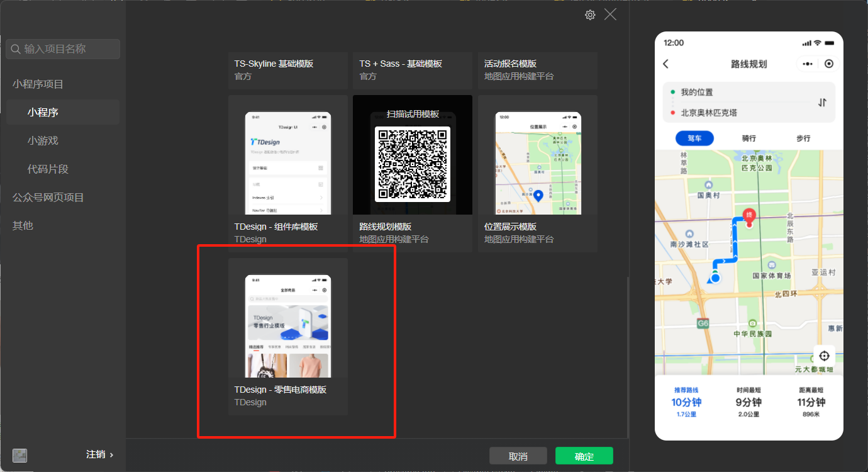Choose TS-Skyline 基础模版 template
This screenshot has width=868, height=472.
[288, 70]
